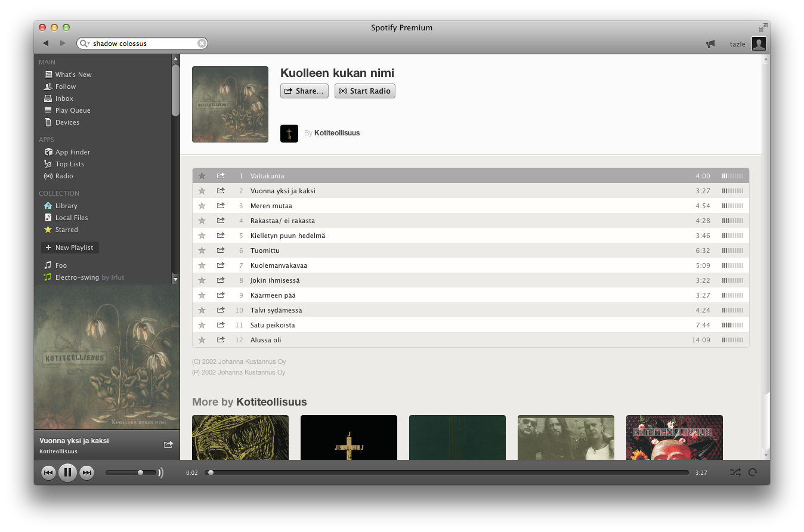Pause the currently playing track
The image size is (804, 532).
coord(67,473)
